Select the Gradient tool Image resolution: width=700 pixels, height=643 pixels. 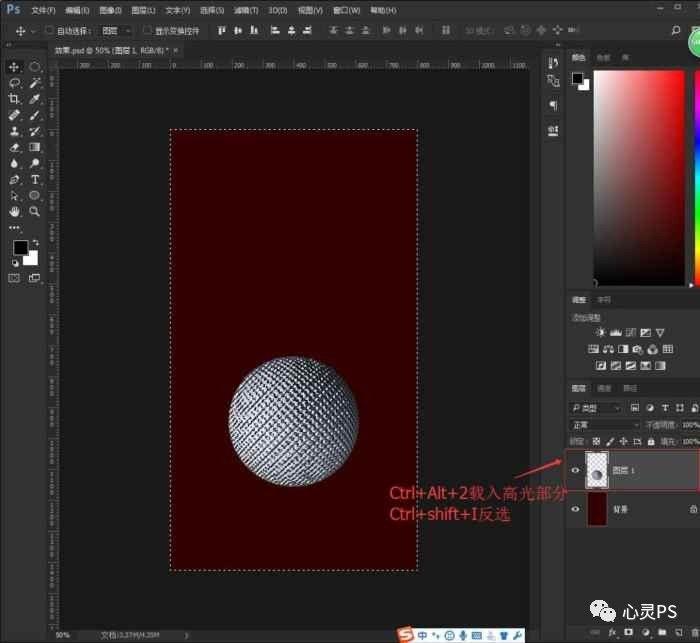point(35,147)
